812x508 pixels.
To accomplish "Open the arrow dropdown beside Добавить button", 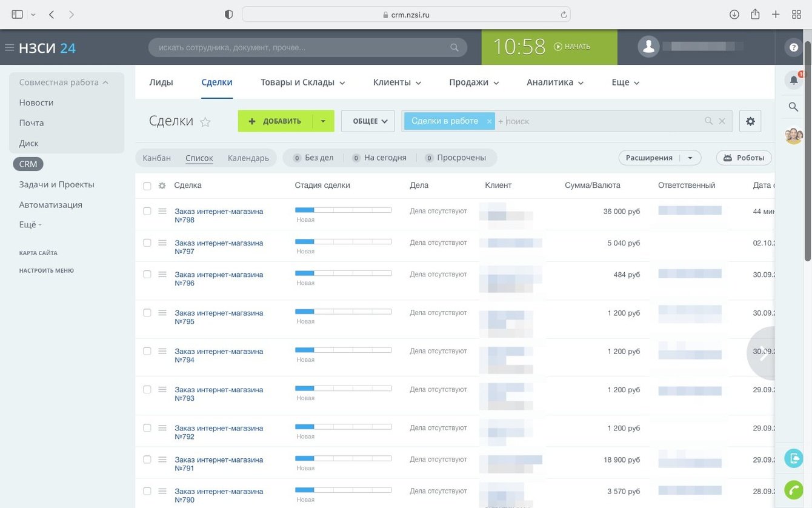I will point(323,121).
